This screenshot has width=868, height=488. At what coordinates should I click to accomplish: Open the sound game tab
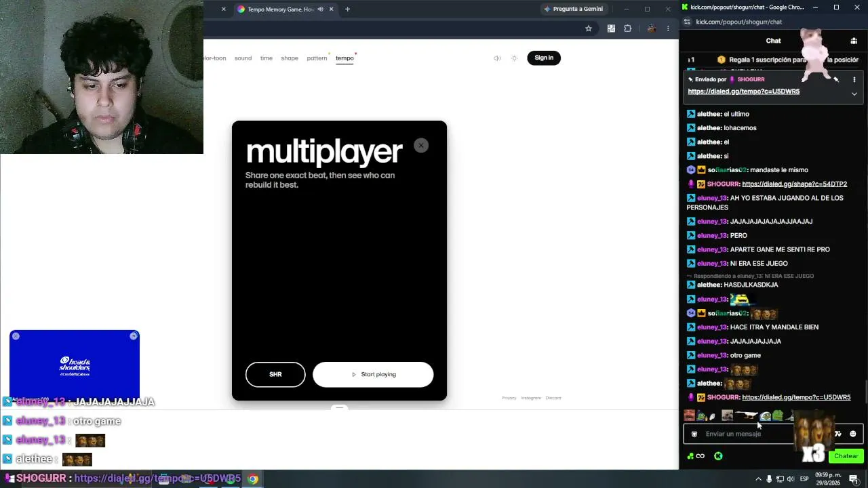click(243, 58)
